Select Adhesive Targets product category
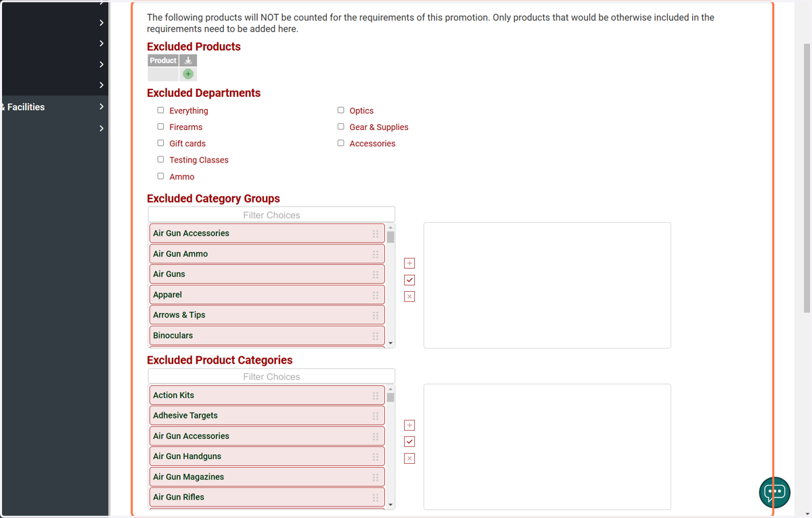This screenshot has width=812, height=518. [267, 416]
